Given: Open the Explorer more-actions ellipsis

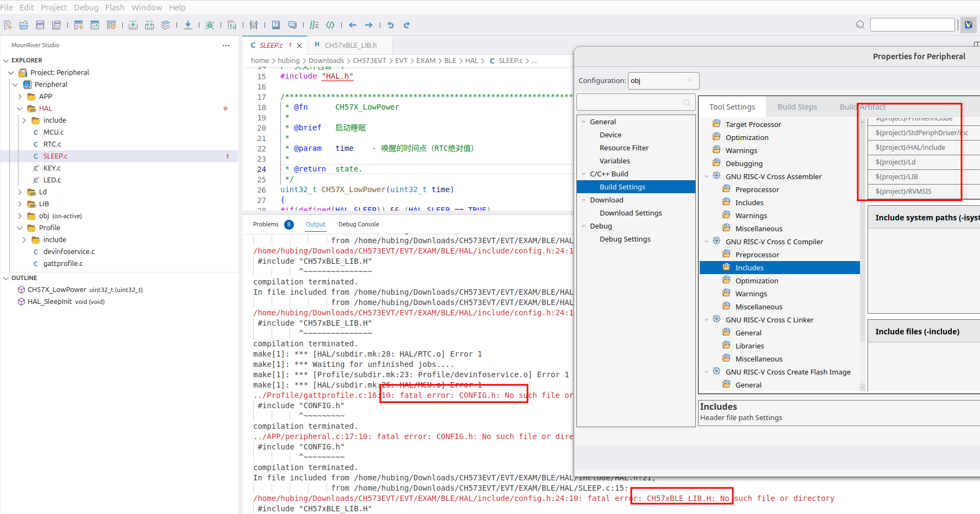Looking at the screenshot, I should 226,46.
